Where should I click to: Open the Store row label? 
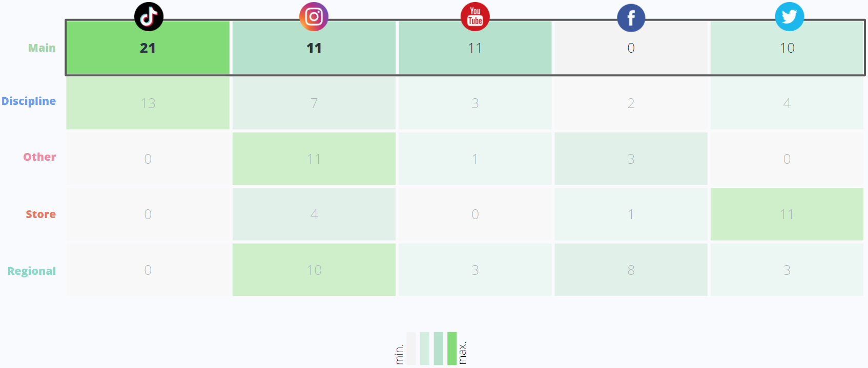coord(41,214)
